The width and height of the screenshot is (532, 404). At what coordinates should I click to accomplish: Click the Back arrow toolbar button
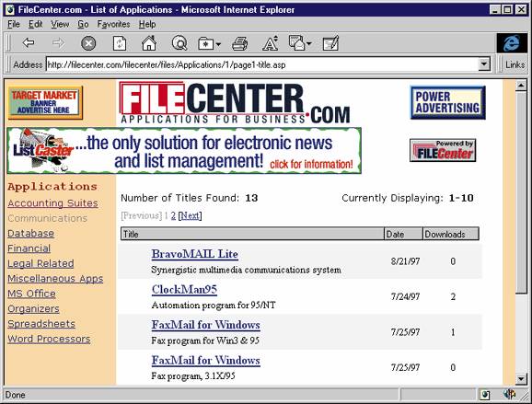point(29,43)
